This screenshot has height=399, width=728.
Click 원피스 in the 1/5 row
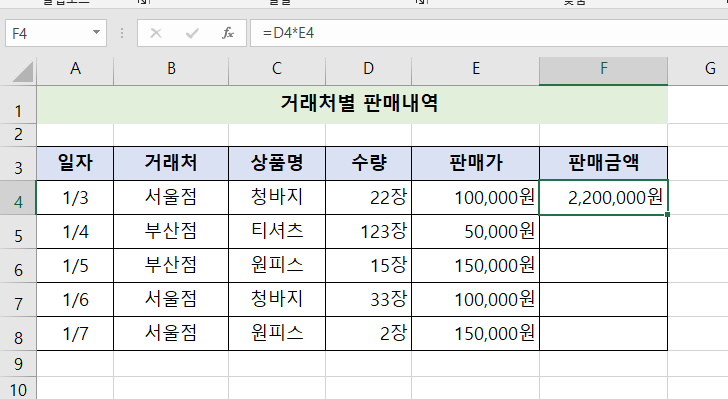277,266
